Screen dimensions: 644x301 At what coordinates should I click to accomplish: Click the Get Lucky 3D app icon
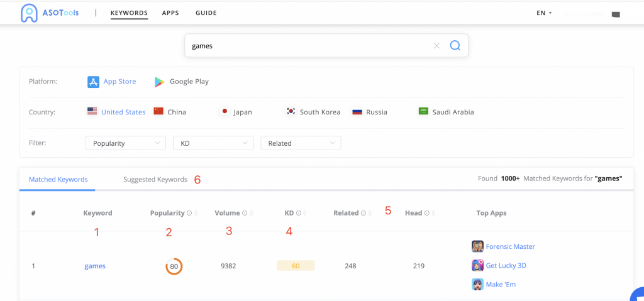[x=477, y=265]
